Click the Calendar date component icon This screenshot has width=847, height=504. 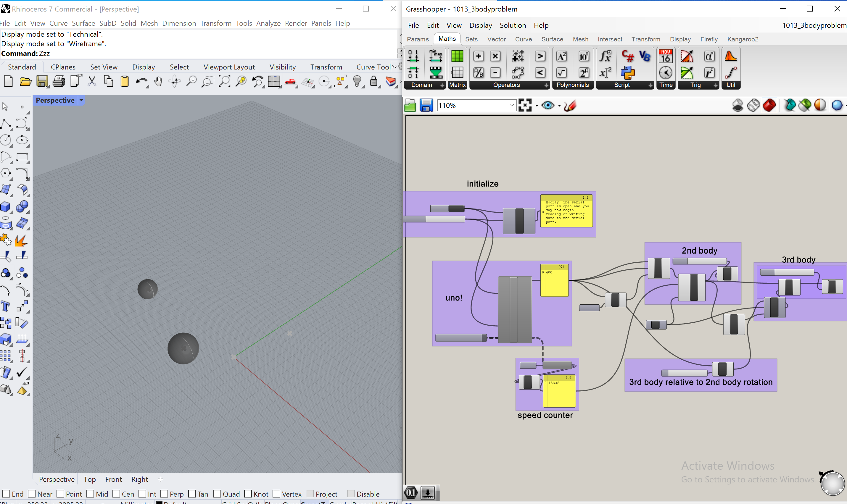666,56
